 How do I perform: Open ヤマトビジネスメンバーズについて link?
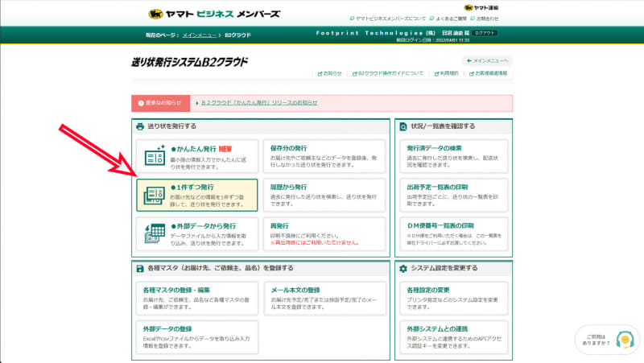pos(387,19)
